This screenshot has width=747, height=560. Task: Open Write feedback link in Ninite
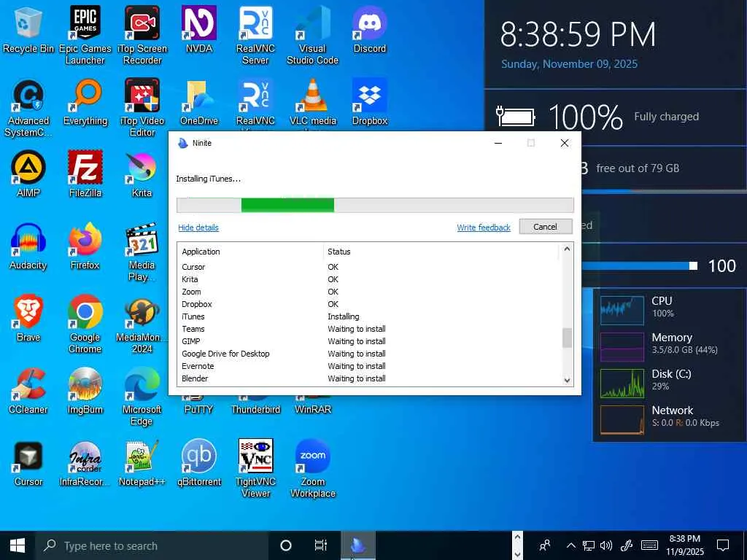pos(484,227)
